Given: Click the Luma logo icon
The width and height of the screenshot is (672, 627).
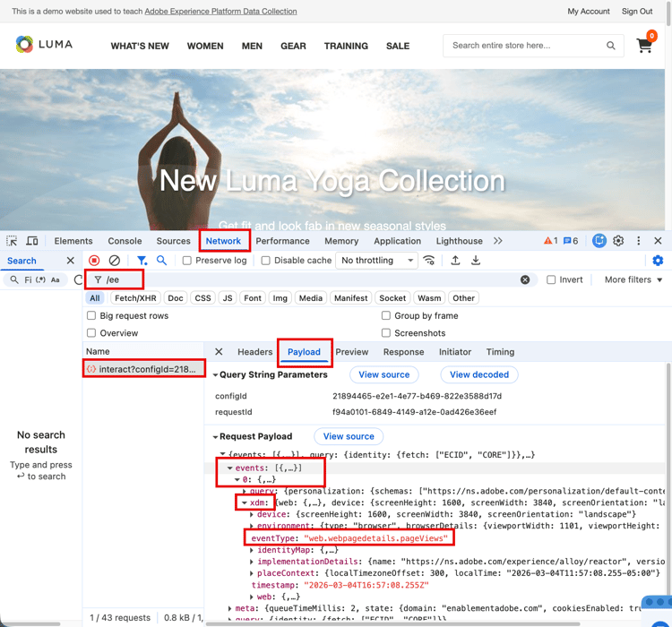Looking at the screenshot, I should [x=24, y=44].
